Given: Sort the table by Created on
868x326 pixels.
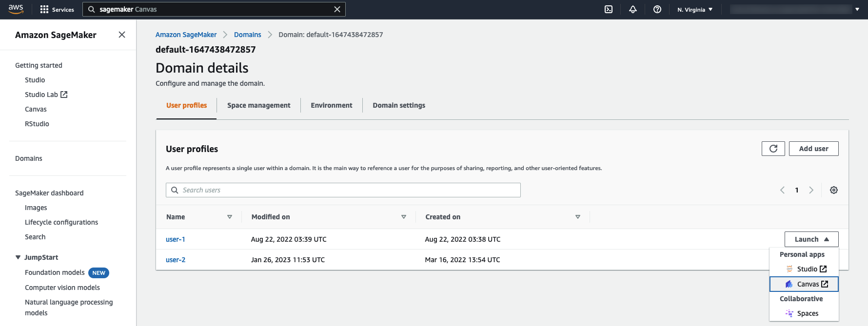Looking at the screenshot, I should tap(578, 217).
